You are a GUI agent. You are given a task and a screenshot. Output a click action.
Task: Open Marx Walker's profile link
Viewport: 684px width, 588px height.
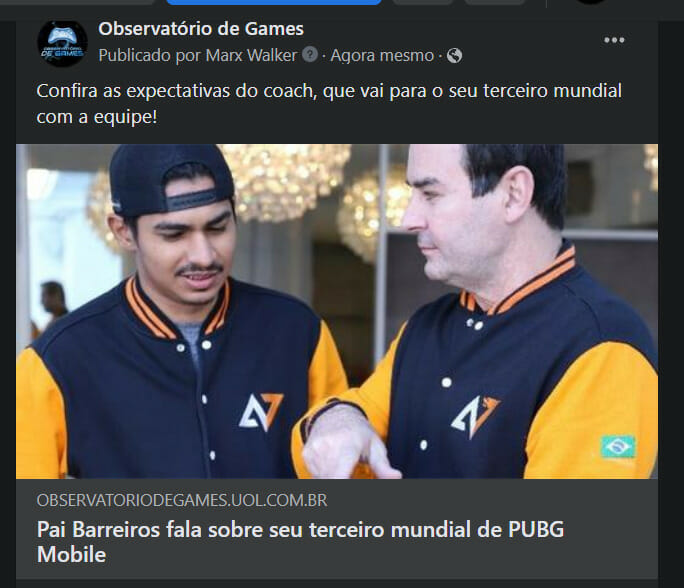coord(251,55)
